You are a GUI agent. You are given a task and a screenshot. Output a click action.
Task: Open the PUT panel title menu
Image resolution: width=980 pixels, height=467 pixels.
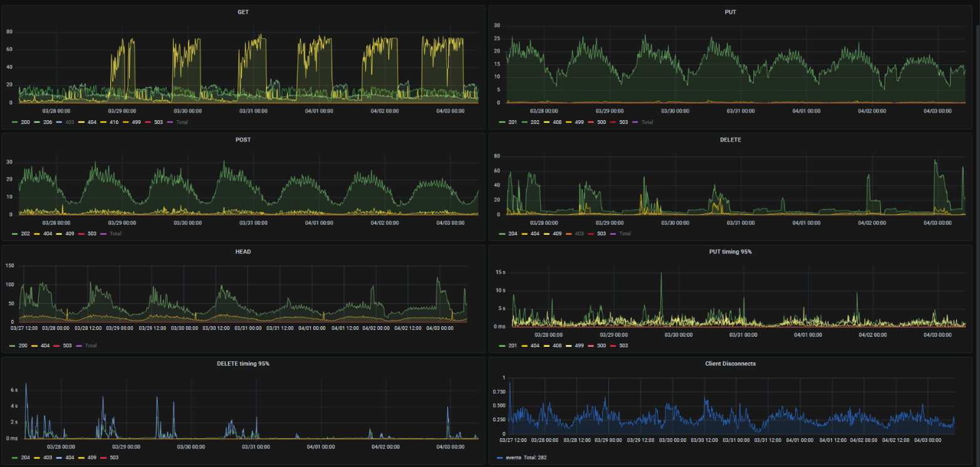[x=730, y=12]
